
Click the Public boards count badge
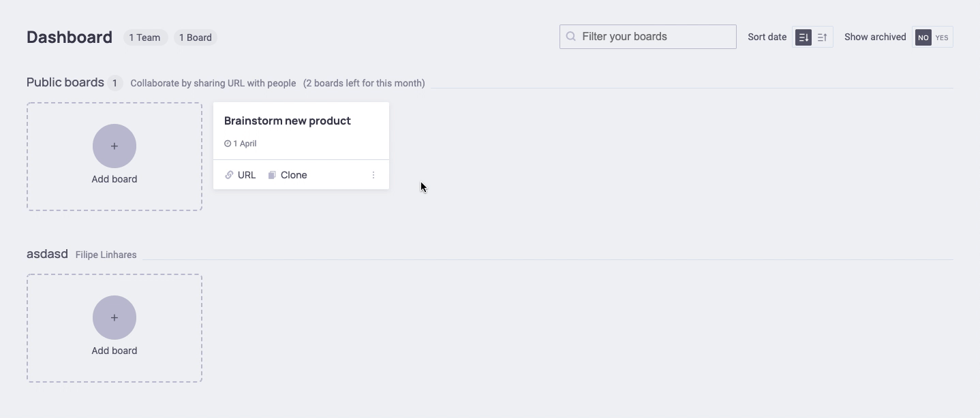(114, 83)
